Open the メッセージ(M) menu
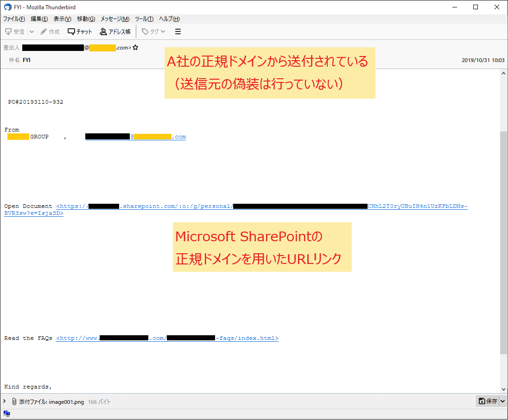 pos(115,19)
